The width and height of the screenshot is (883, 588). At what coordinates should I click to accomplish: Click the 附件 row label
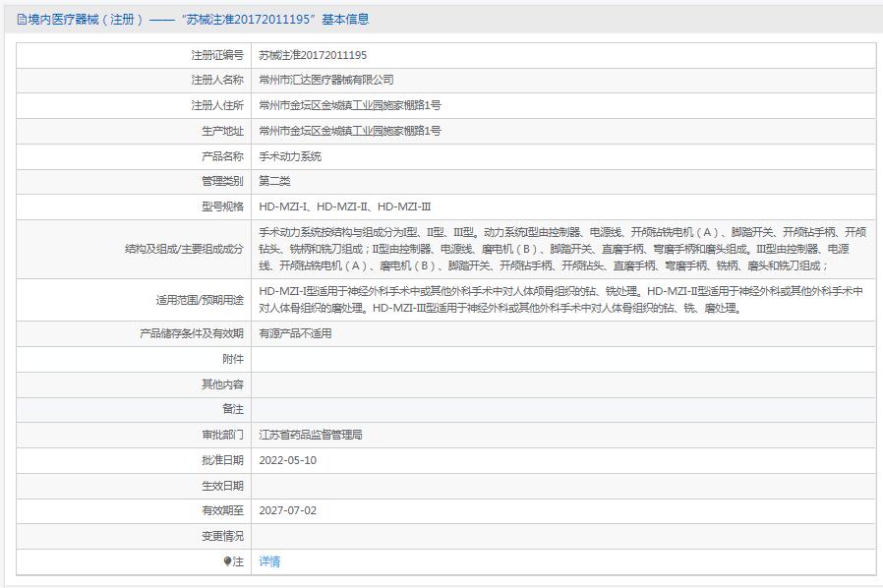click(233, 359)
